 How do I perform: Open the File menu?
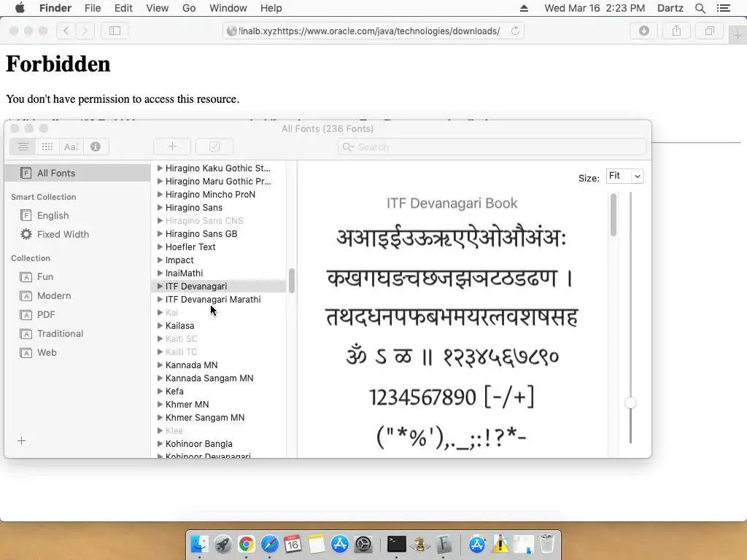coord(93,8)
